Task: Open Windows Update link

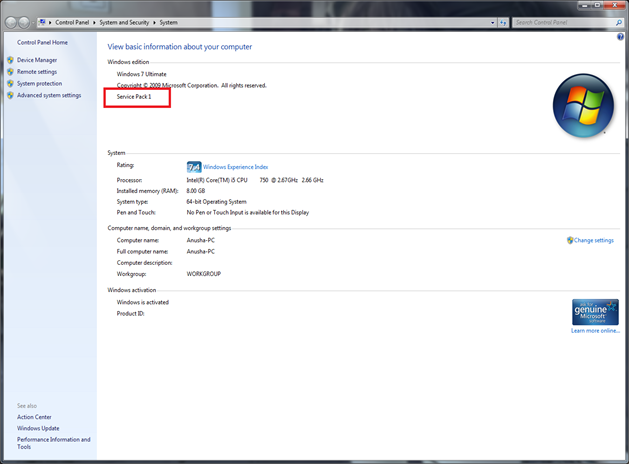Action: (x=38, y=428)
